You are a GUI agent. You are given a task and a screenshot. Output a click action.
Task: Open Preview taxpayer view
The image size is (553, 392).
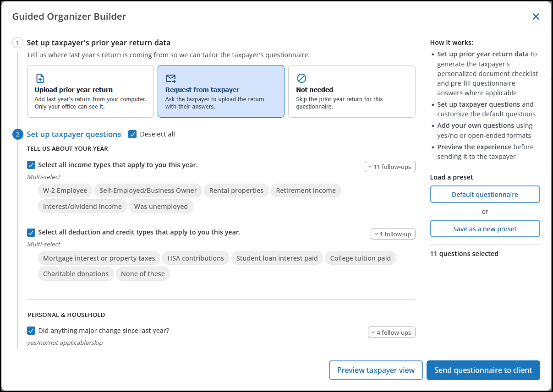(376, 370)
